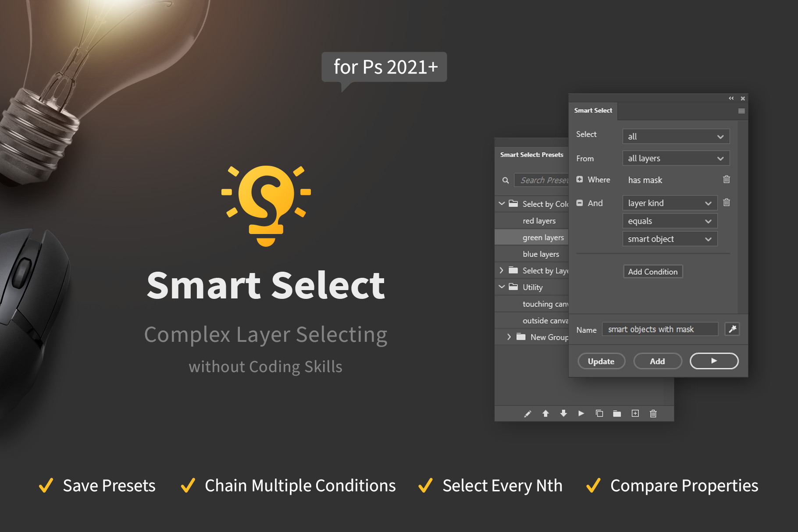Collapse the Smart Select panel with double arrows
Image resolution: width=798 pixels, height=532 pixels.
[x=731, y=99]
